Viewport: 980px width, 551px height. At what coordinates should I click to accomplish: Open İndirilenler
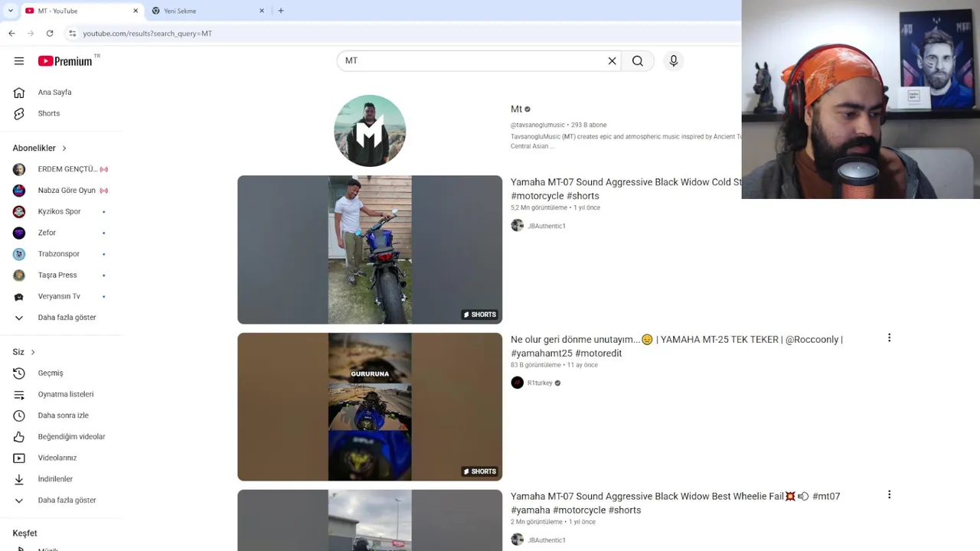(61, 479)
